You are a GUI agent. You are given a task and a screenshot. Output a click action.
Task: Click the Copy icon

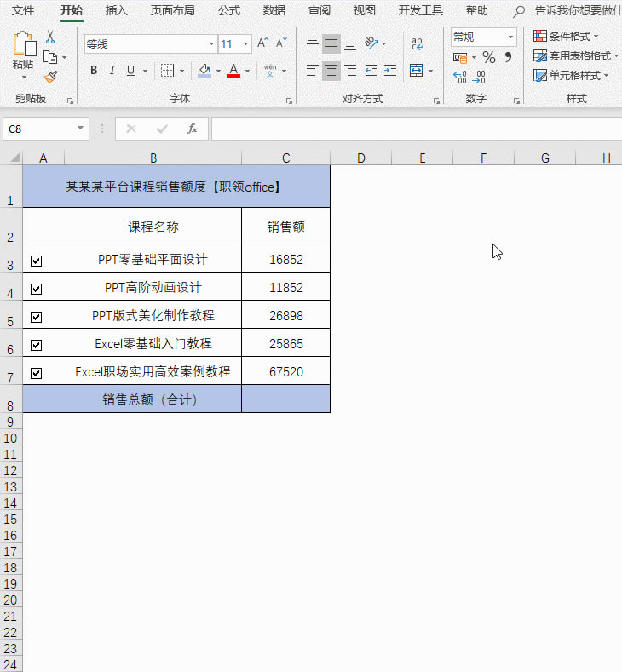(x=50, y=57)
